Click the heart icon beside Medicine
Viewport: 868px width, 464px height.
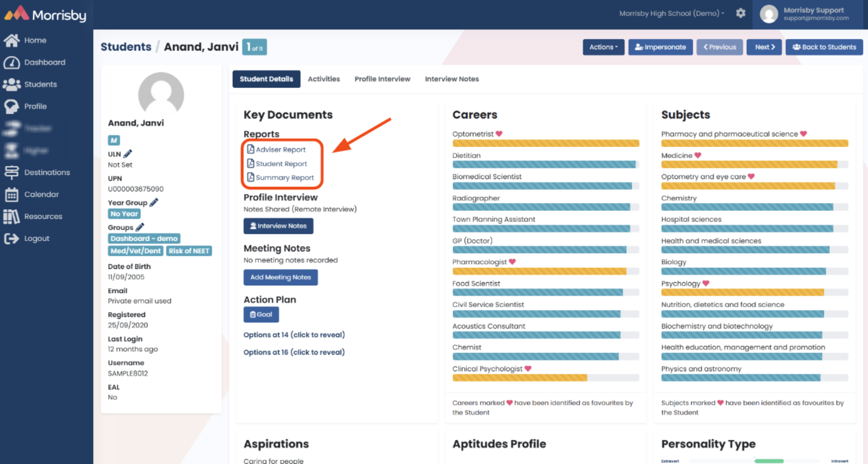point(698,155)
